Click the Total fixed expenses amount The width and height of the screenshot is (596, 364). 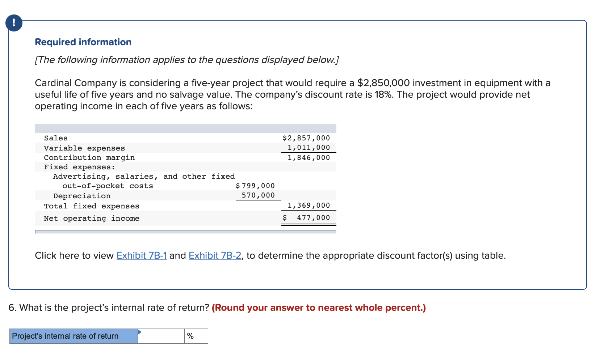click(308, 206)
